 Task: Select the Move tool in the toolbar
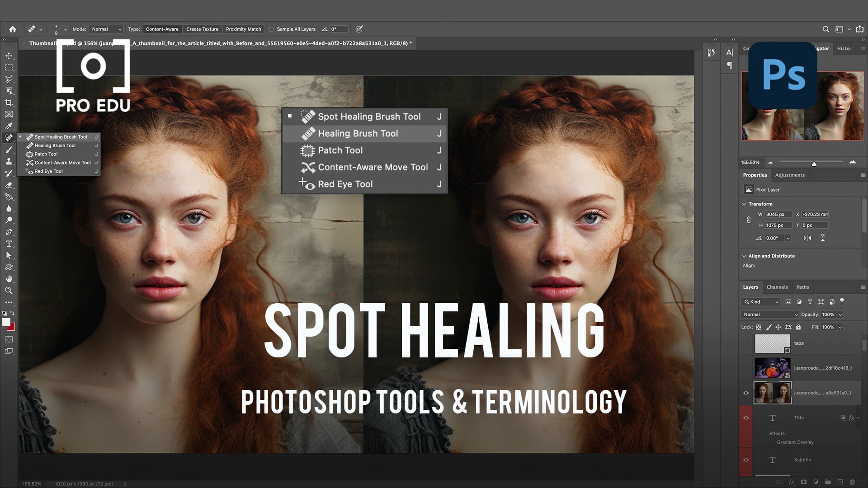point(9,55)
